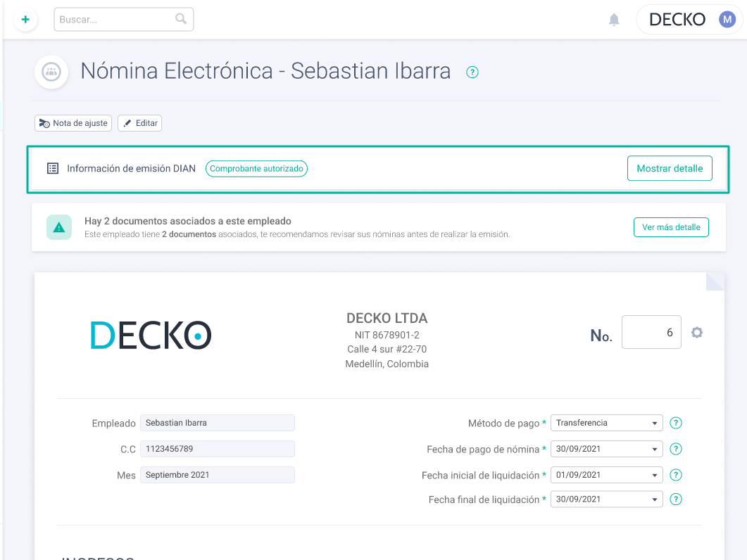Click the Comprobante autorizado badge
The width and height of the screenshot is (747, 560).
pos(256,169)
